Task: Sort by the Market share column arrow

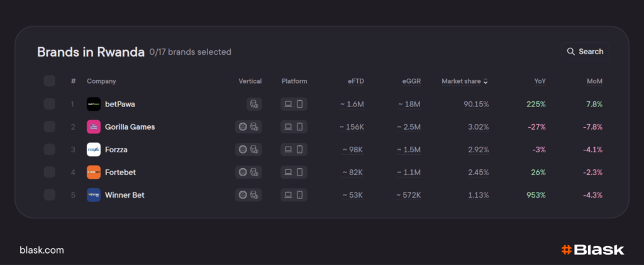Action: click(486, 81)
